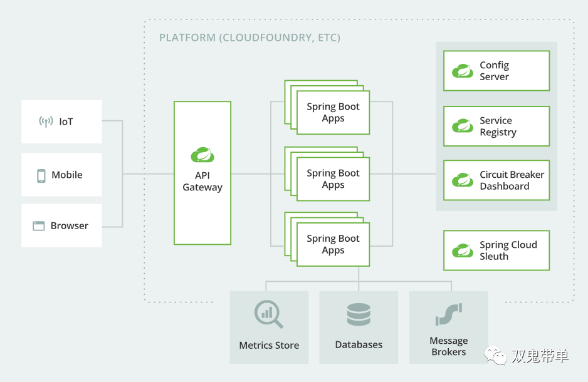Click the topmost Spring Boot Apps stack
The width and height of the screenshot is (588, 382).
(x=333, y=113)
